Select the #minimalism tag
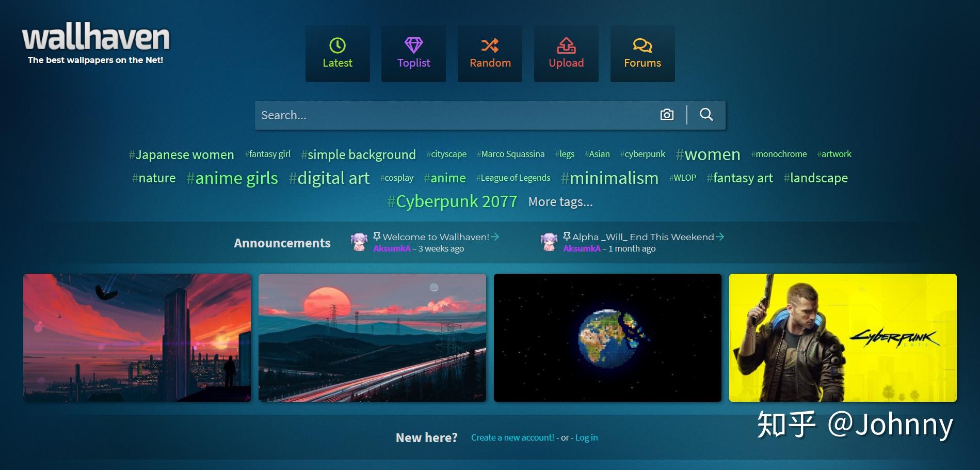Image resolution: width=980 pixels, height=470 pixels. (609, 178)
